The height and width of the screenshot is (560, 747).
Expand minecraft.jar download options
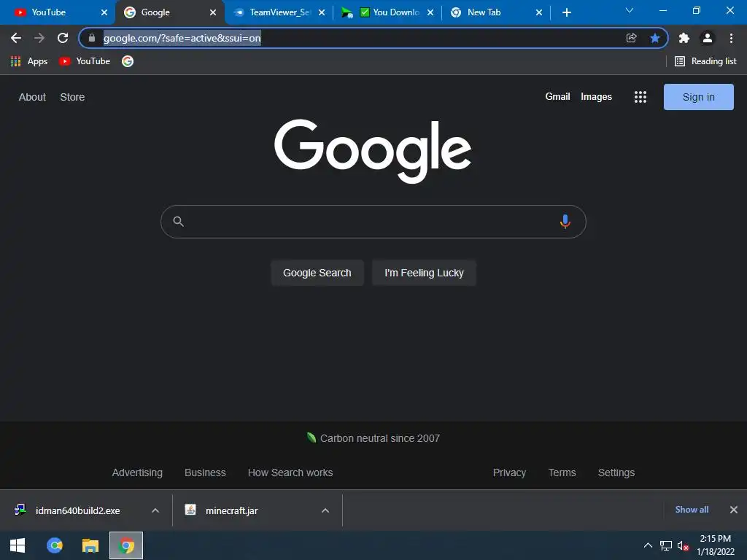coord(325,510)
